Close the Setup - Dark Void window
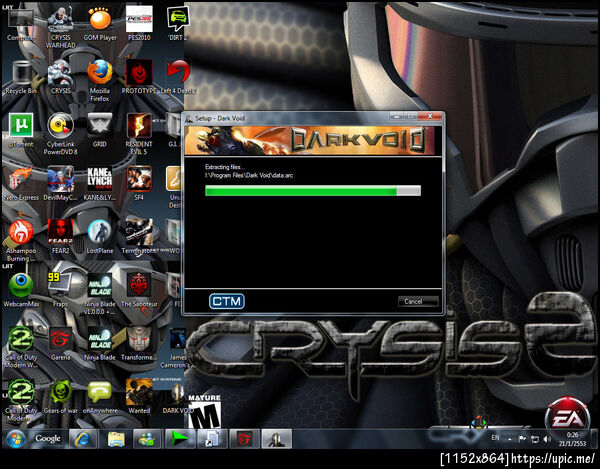 coord(430,116)
